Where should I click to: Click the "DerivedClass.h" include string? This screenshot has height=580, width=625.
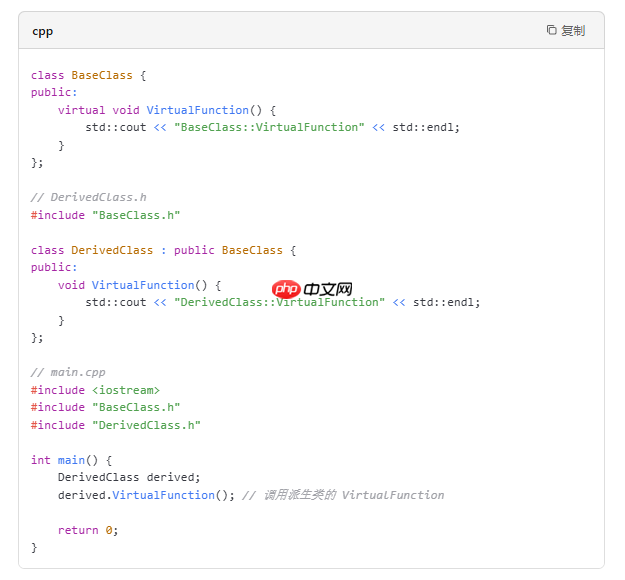(146, 425)
